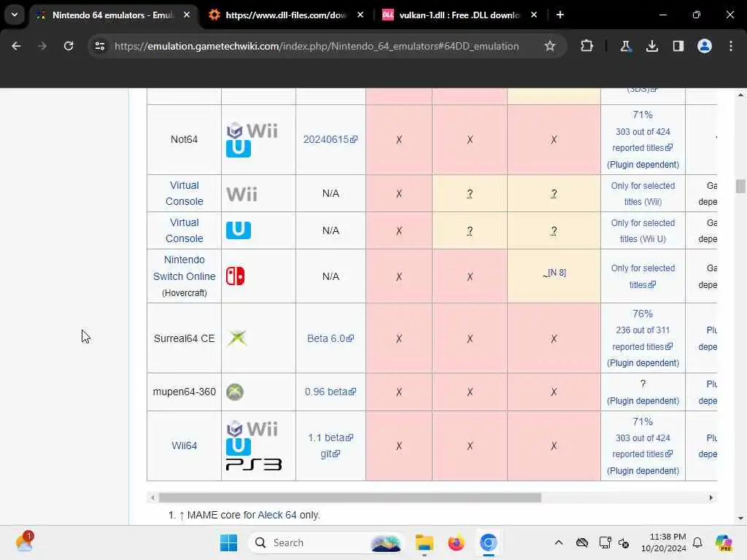Close the dll-files.com tab
747x560 pixels.
[x=360, y=15]
